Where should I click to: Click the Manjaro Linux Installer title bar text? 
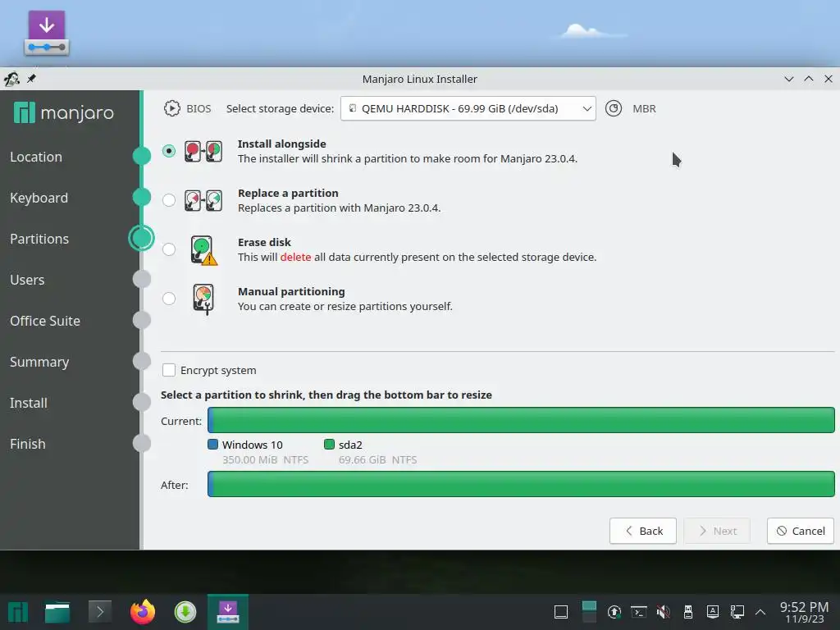point(419,79)
